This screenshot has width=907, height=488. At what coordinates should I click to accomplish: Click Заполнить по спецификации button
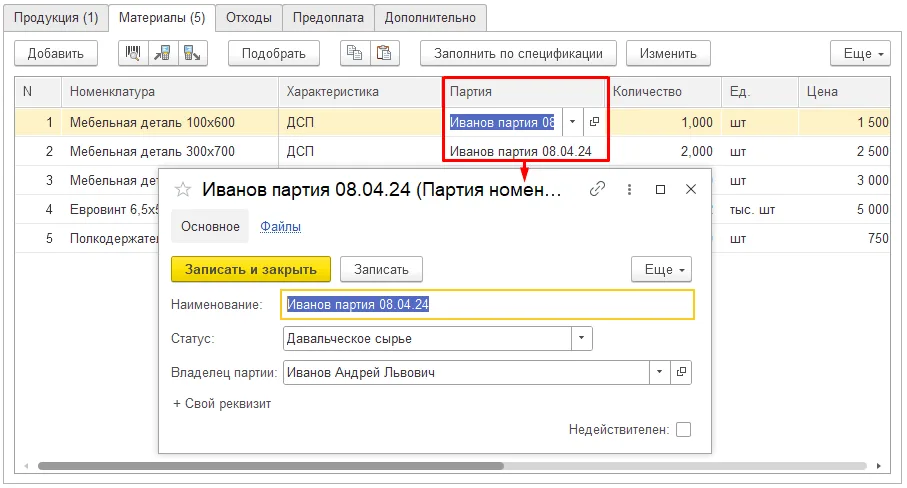click(x=518, y=53)
